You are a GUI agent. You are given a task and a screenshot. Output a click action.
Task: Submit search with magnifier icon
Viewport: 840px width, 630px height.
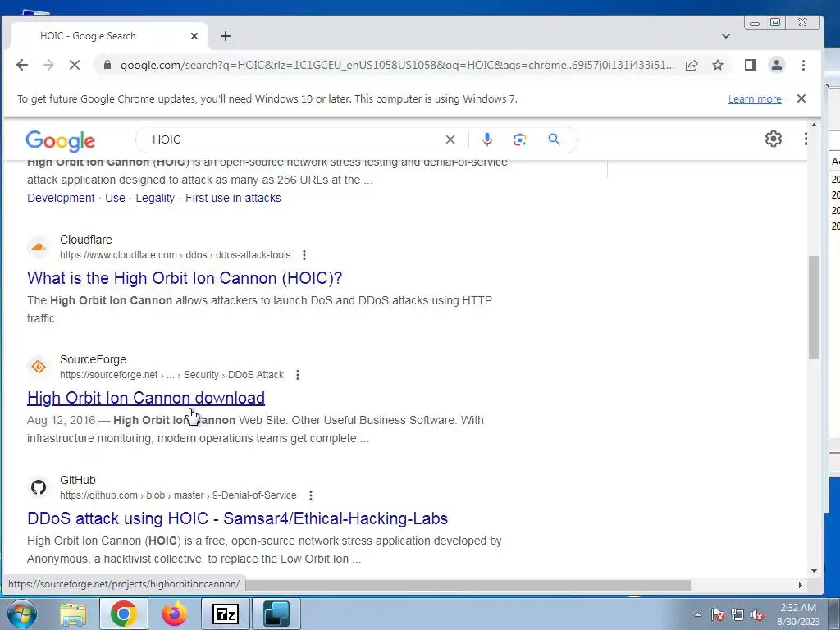tap(554, 139)
